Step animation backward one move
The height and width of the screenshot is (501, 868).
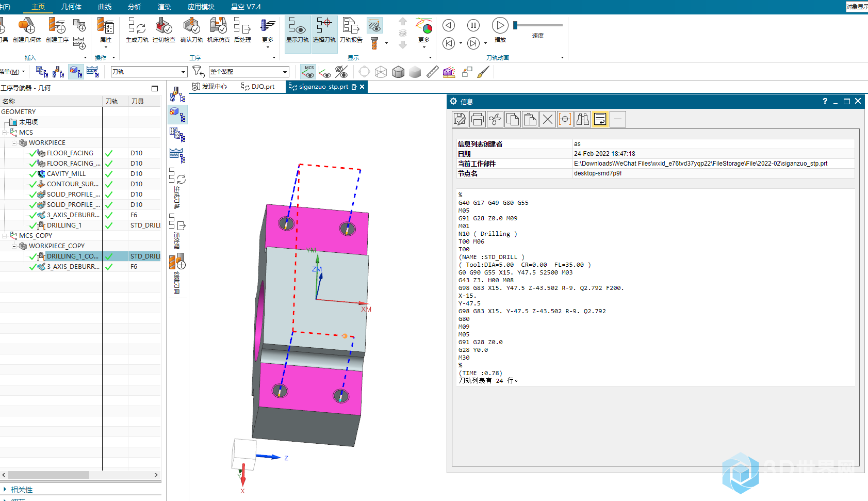point(449,25)
